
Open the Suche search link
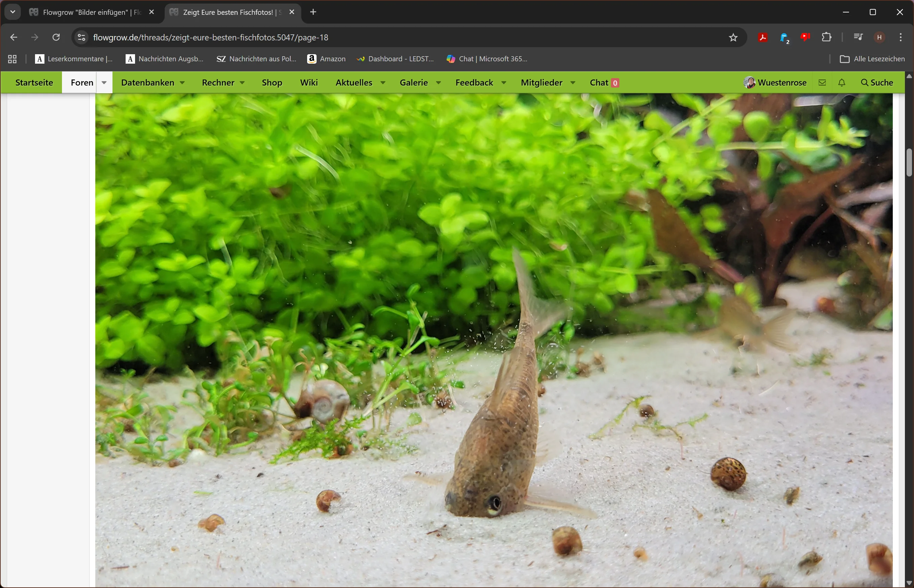(x=877, y=83)
